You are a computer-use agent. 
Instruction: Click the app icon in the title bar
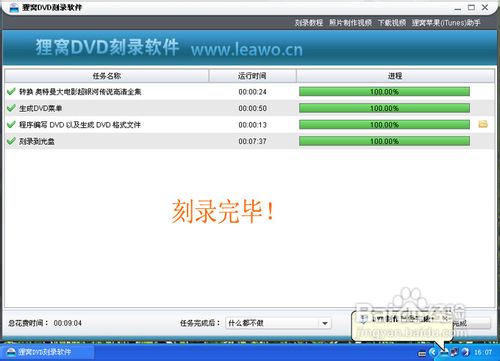pyautogui.click(x=14, y=7)
